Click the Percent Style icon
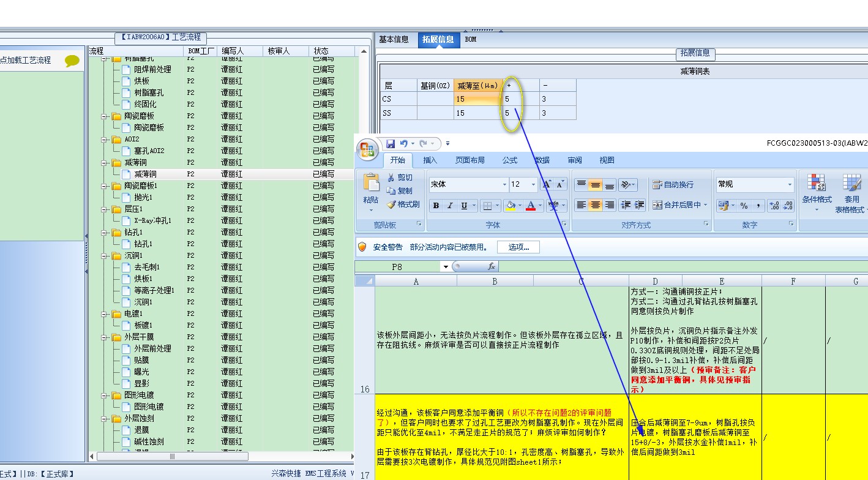Screen dimensions: 868x480 click(x=744, y=205)
